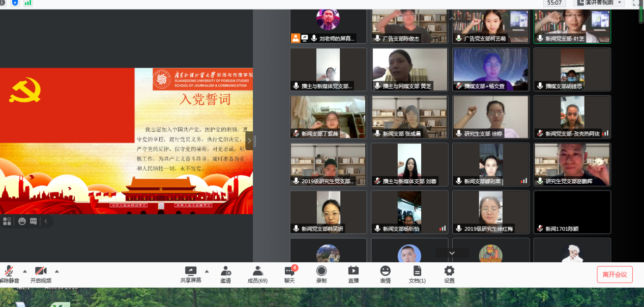
Task: Open the 直播 live stream option
Action: pos(353,274)
